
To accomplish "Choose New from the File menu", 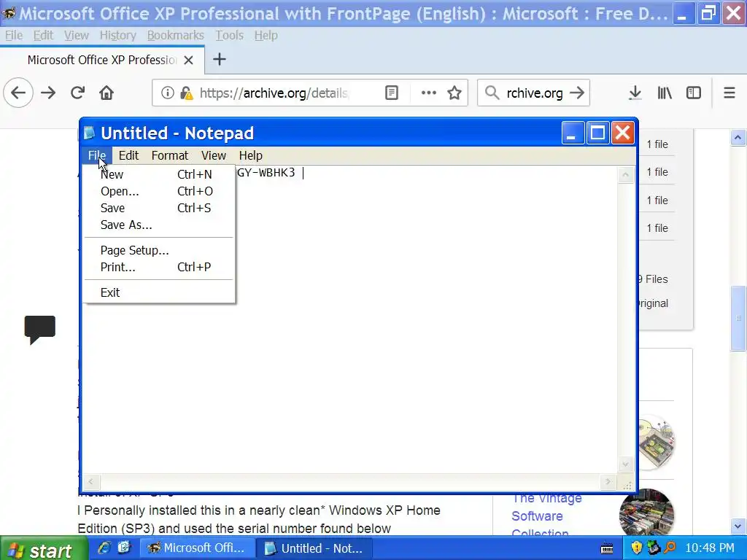I will pos(158,174).
